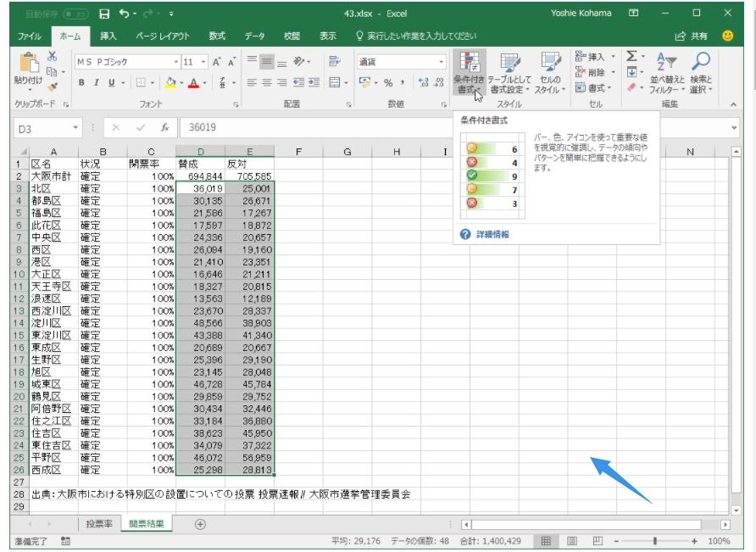Collapse the ribbon with the chevron
This screenshot has width=756, height=552.
point(733,104)
